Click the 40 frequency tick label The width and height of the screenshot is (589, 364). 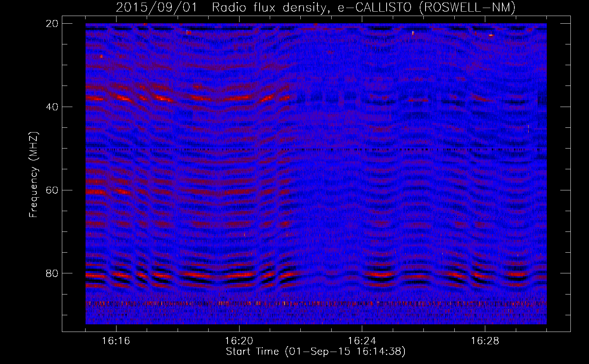[52, 107]
